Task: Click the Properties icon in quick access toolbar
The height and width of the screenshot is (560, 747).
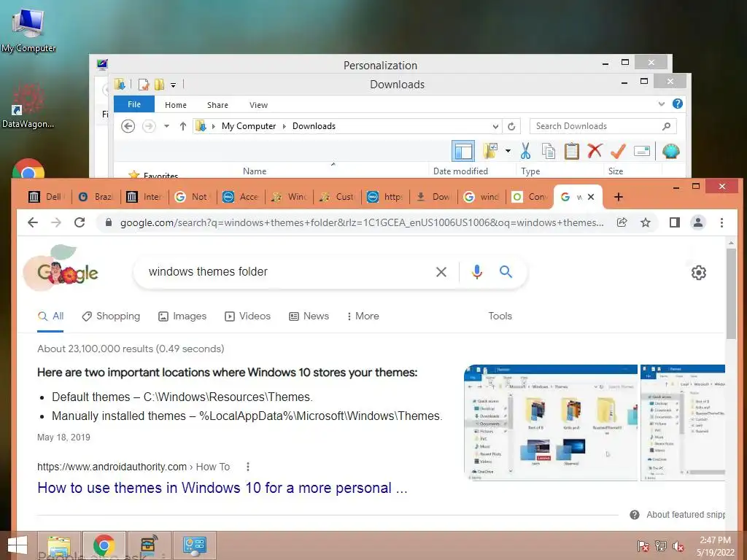Action: pos(144,85)
